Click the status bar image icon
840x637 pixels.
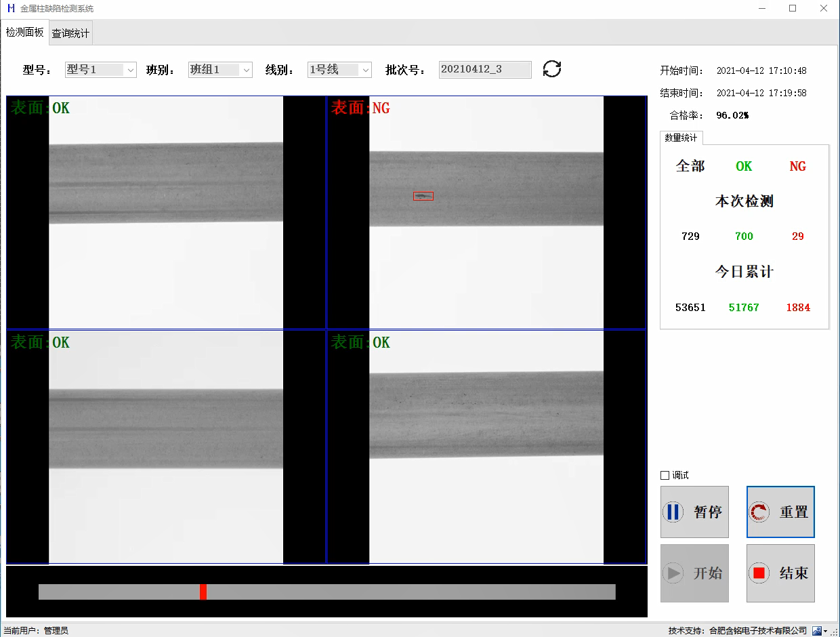pyautogui.click(x=817, y=631)
